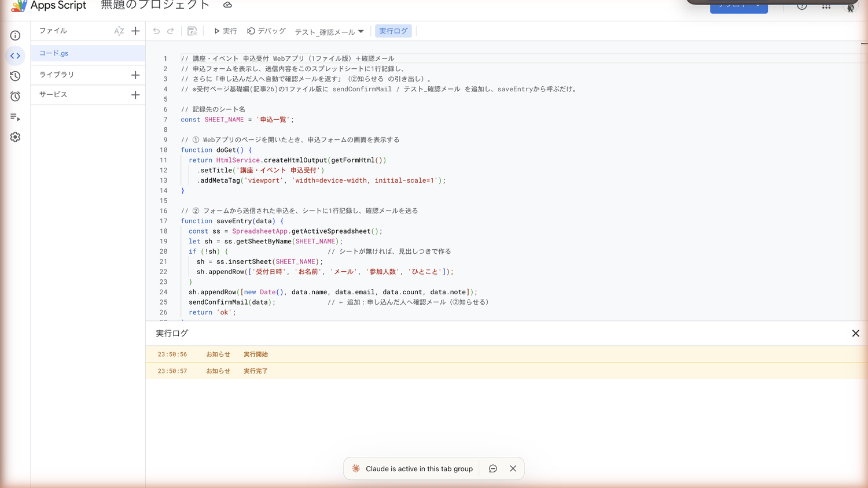Toggle the 実行ログ button
868x488 pixels.
(x=393, y=31)
